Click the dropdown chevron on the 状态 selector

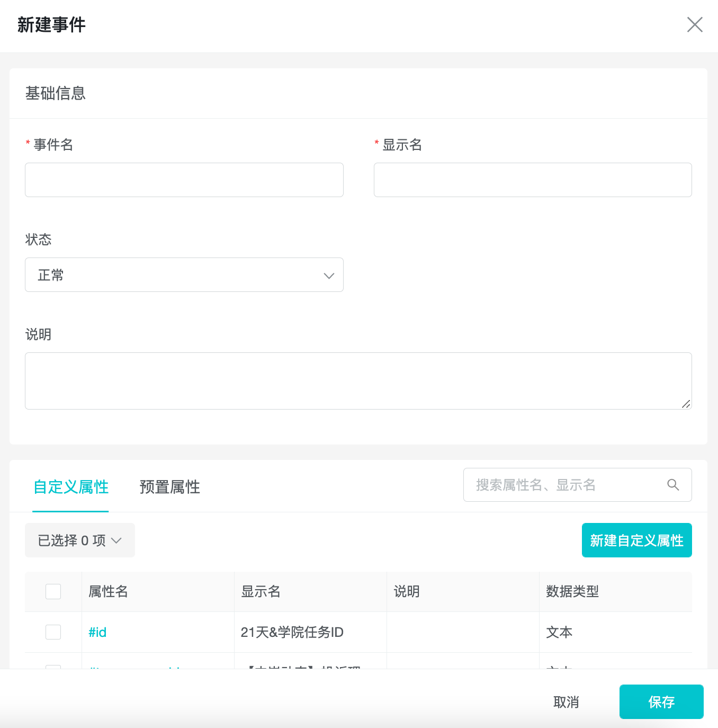[x=329, y=276]
